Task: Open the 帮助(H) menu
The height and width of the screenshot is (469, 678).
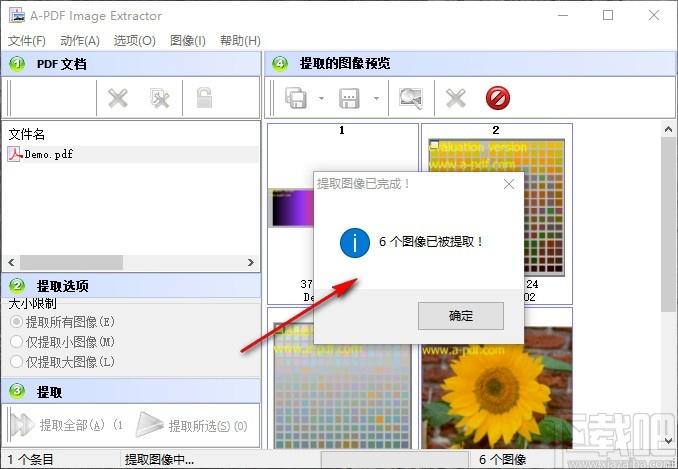Action: click(240, 41)
